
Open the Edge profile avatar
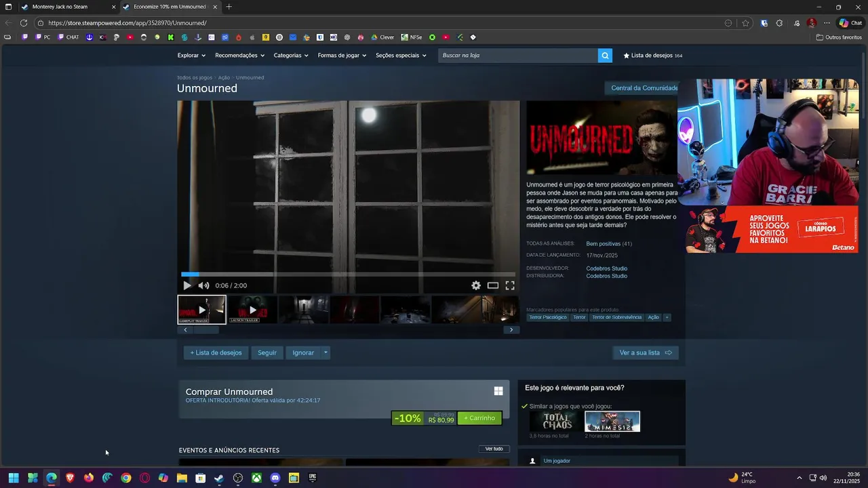point(811,23)
